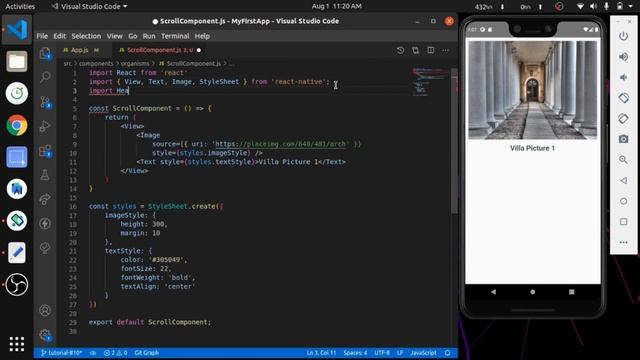Viewport: 640px width, 360px height.
Task: Open the Manage gear in activity bar
Action: [x=45, y=335]
